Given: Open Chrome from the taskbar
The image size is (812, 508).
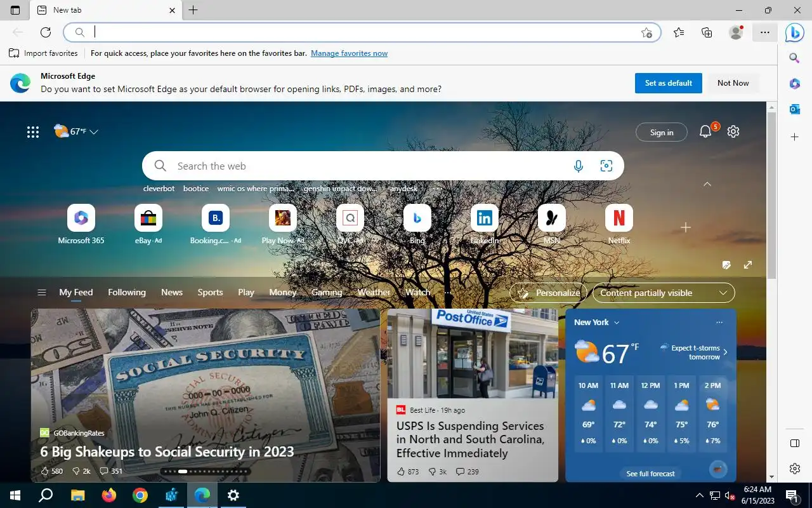Looking at the screenshot, I should click(140, 495).
